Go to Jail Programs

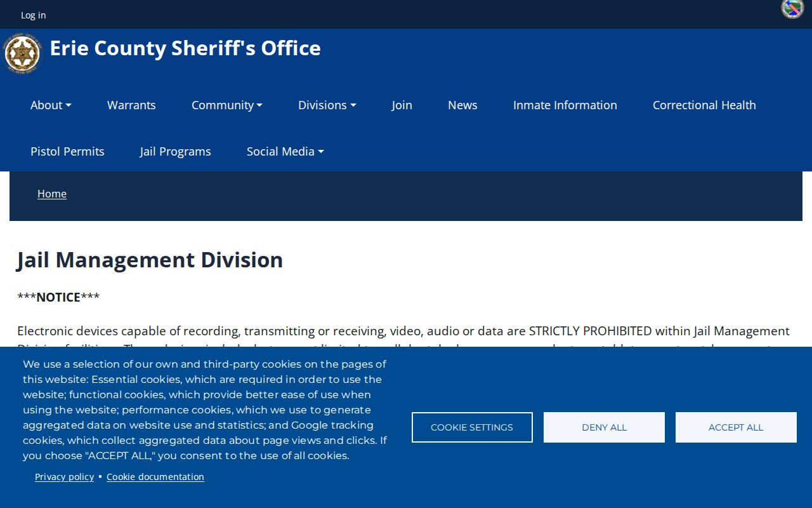(x=176, y=152)
